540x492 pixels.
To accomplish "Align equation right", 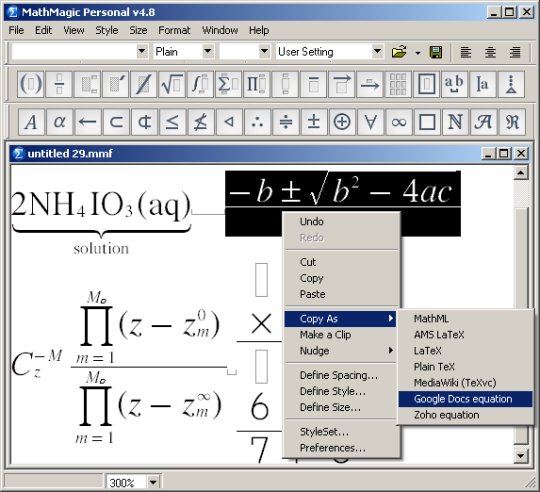I will pos(515,52).
